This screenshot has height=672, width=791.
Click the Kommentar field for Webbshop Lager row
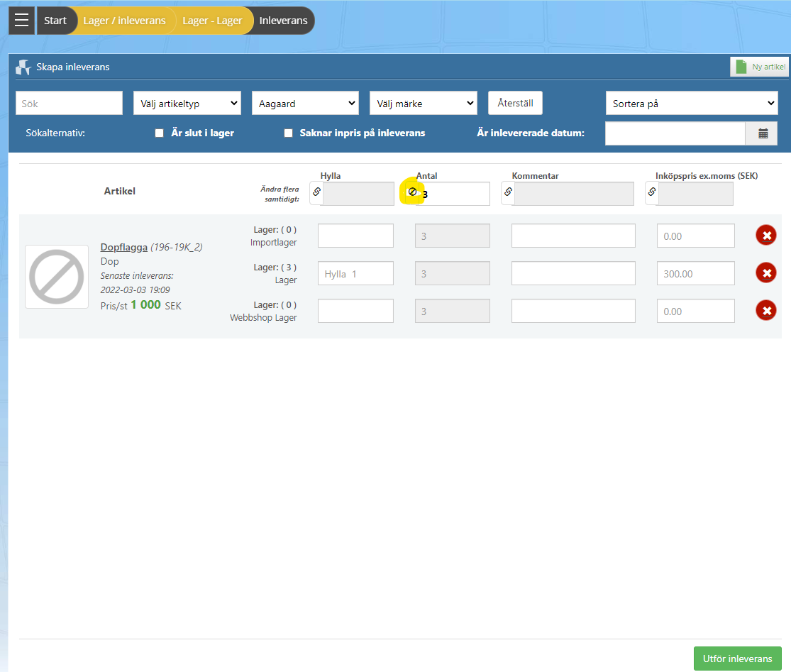click(x=573, y=311)
